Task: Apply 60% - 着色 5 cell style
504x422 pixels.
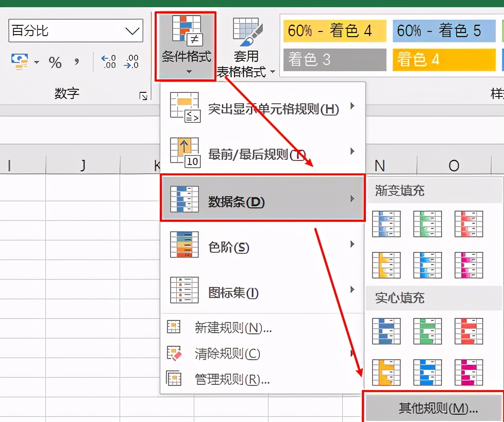Action: click(444, 31)
